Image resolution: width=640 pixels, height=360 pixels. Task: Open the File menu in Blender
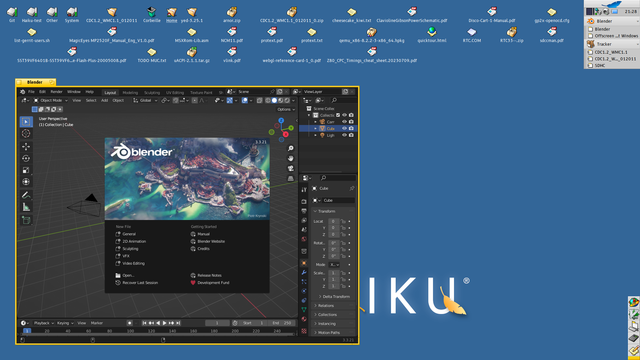tap(31, 92)
